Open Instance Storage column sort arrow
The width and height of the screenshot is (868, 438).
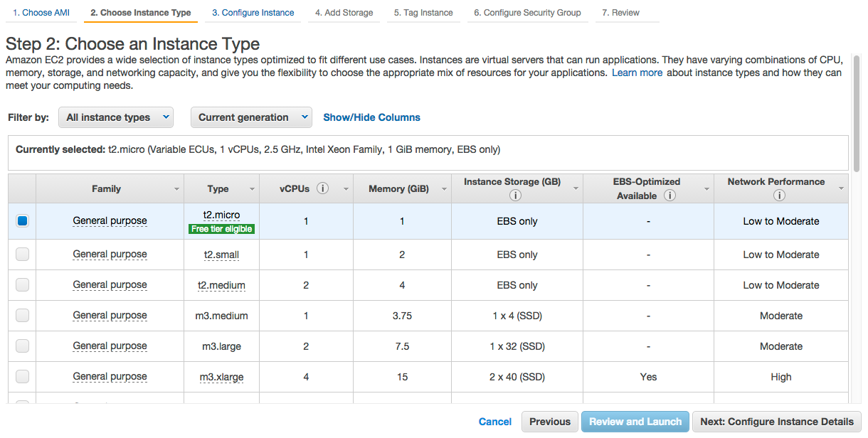tap(576, 189)
